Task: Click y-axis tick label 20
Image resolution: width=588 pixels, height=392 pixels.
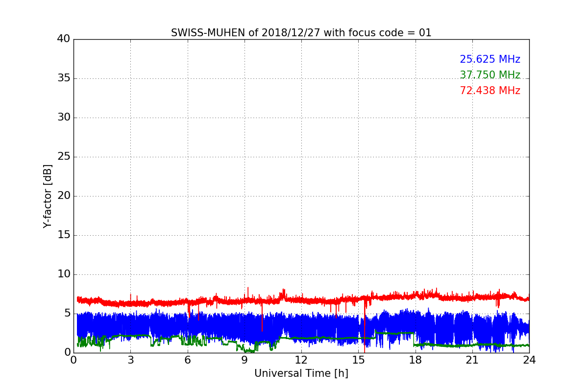Action: coord(64,196)
